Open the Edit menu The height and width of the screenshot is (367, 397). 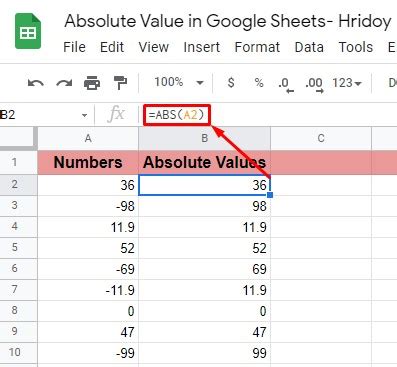click(112, 47)
